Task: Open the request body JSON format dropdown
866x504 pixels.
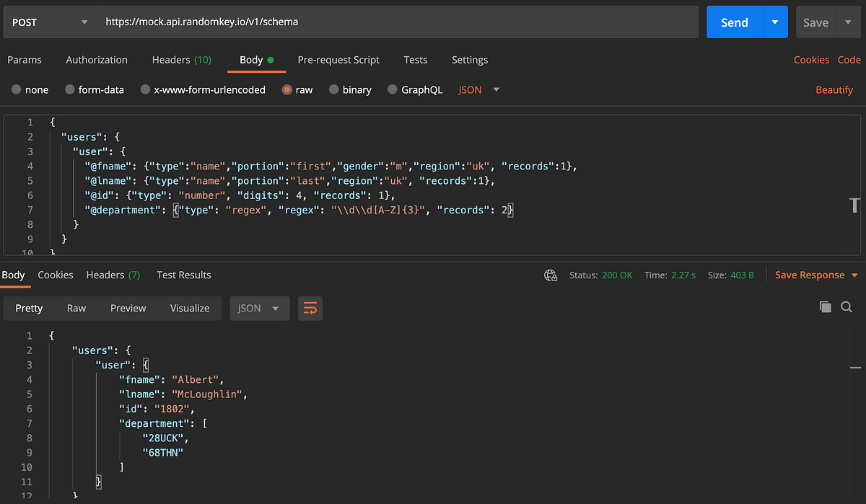Action: tap(479, 90)
